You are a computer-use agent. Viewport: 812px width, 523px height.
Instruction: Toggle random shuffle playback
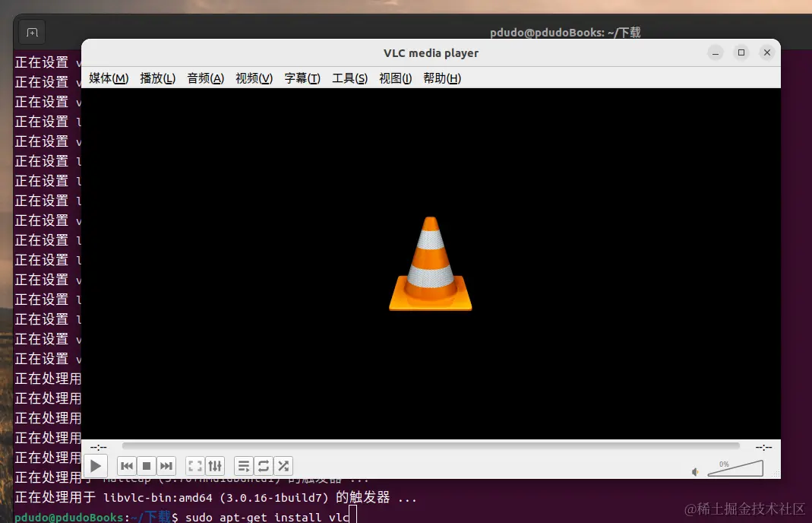tap(283, 466)
